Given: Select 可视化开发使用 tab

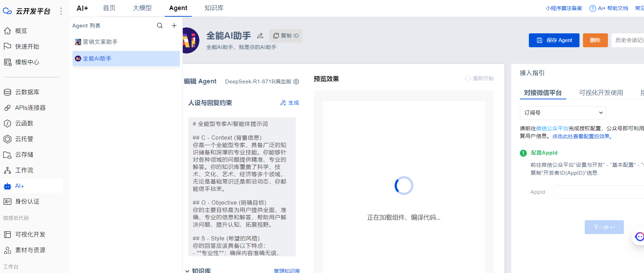Looking at the screenshot, I should pyautogui.click(x=601, y=93).
